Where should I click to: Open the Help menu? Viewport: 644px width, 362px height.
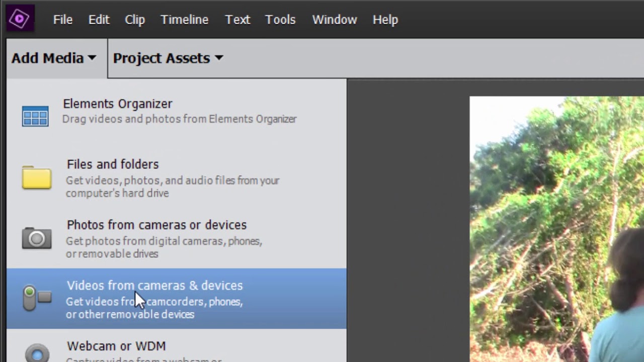(385, 20)
